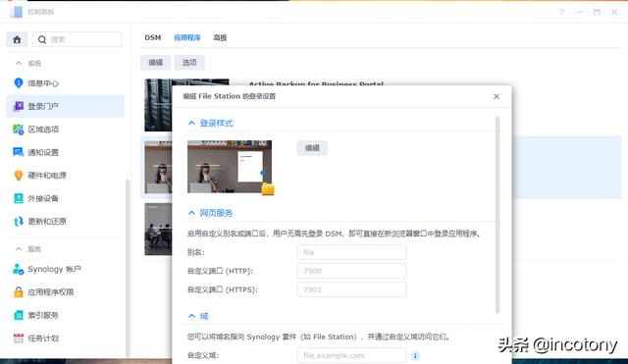Click the search magnifier icon in sidebar
Screen dimensions: 628x364
coord(42,39)
